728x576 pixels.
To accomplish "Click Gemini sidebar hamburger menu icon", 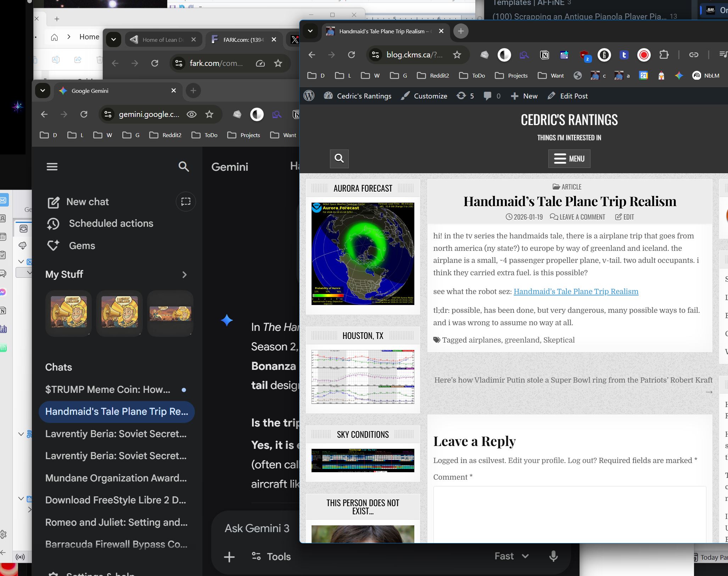I will click(52, 166).
